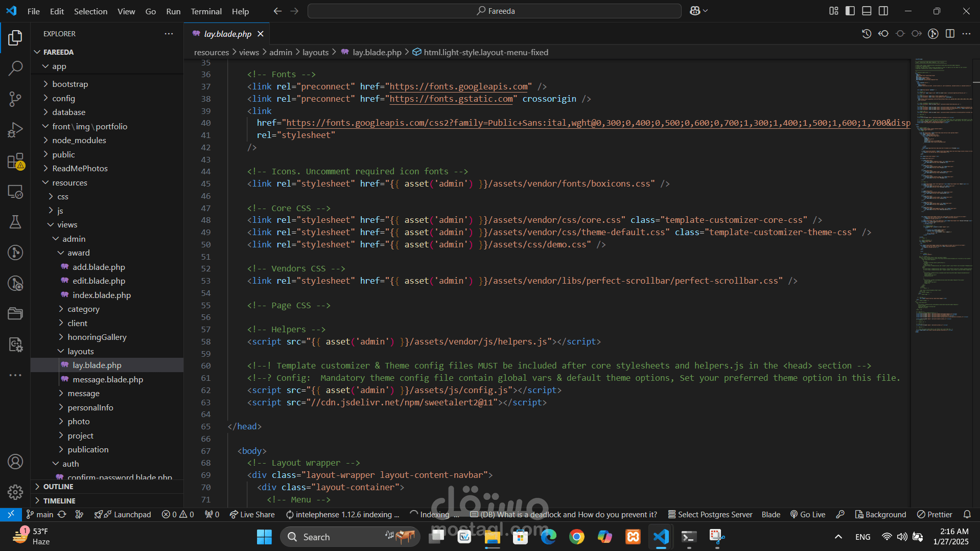Open the Terminal menu

206,11
